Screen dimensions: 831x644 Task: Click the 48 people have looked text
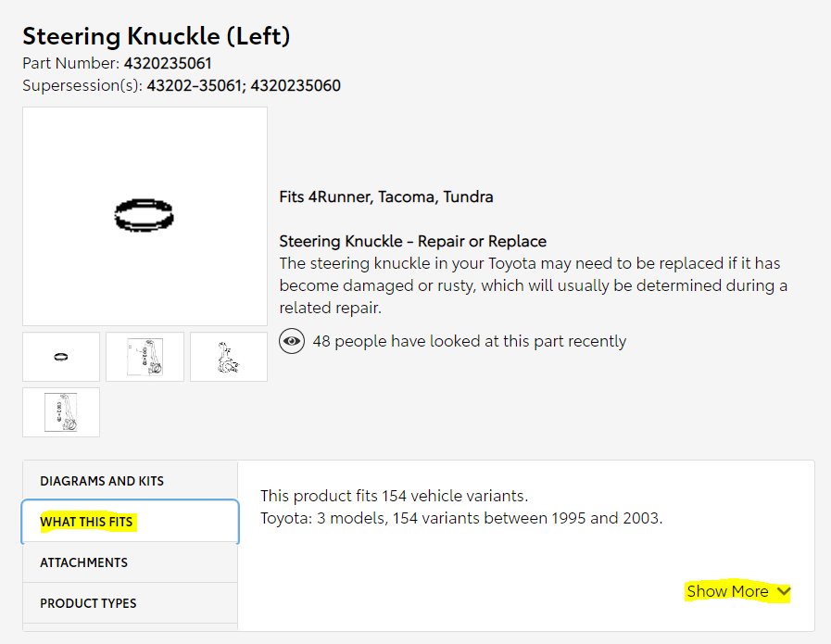(x=470, y=341)
